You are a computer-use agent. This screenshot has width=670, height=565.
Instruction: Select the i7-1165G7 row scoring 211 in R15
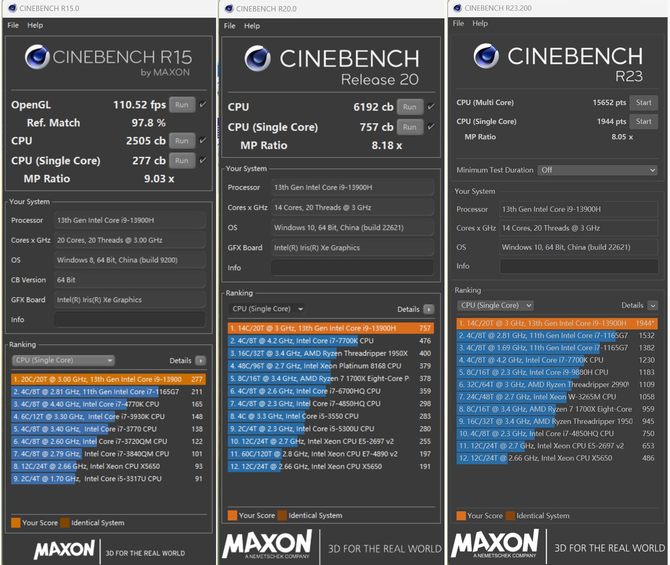[109, 392]
